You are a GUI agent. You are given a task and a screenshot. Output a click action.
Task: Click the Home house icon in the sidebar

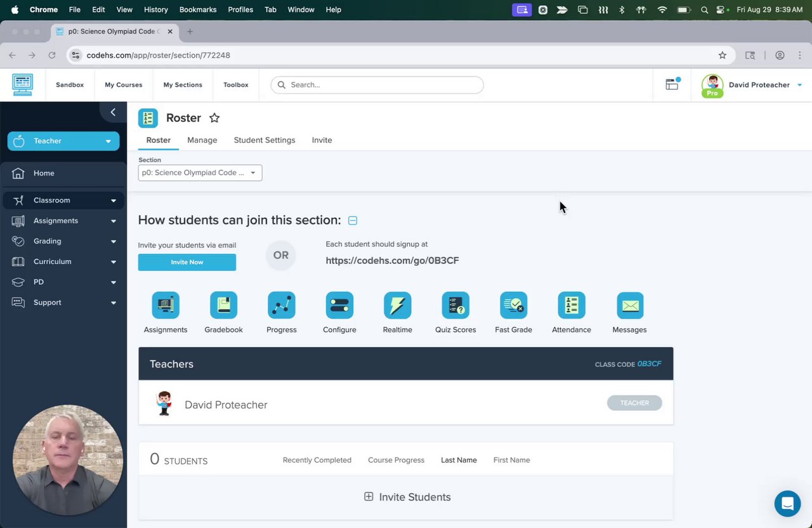18,173
